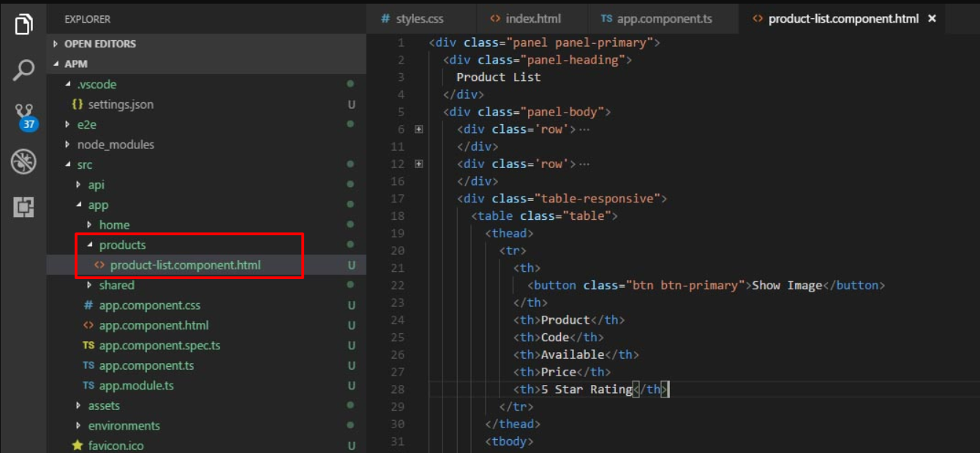980x453 pixels.
Task: Click line number 22 in the gutter
Action: point(397,285)
